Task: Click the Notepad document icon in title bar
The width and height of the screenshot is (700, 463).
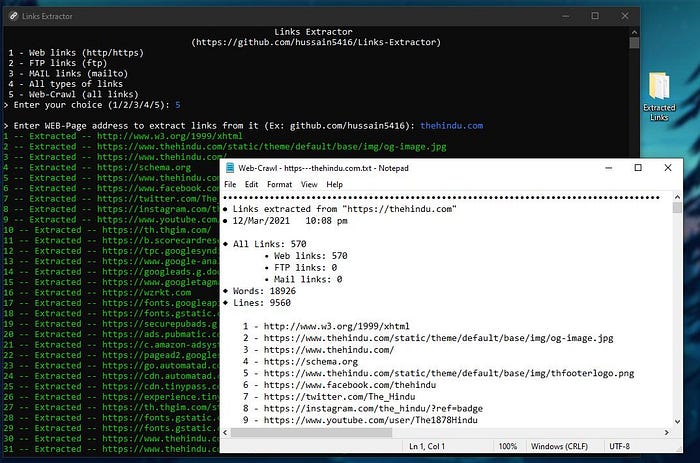Action: (230, 168)
